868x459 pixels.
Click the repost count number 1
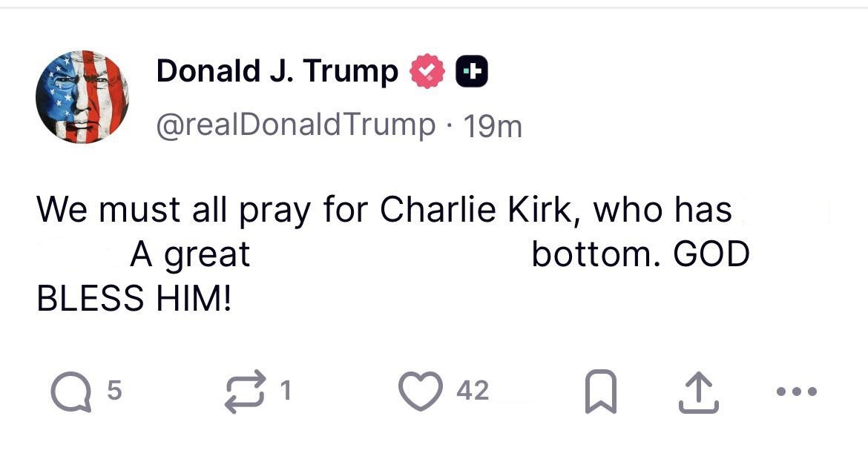[x=286, y=391]
